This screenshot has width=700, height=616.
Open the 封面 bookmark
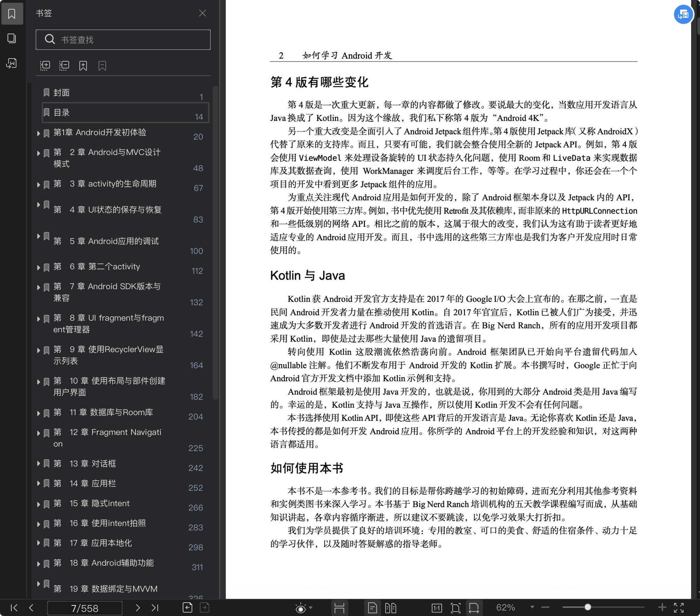click(x=62, y=92)
